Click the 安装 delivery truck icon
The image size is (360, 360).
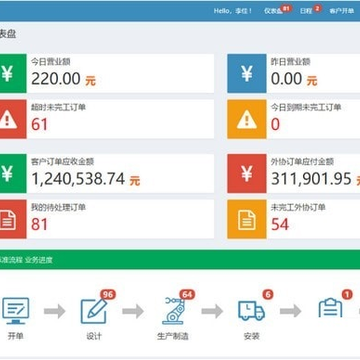(x=251, y=311)
